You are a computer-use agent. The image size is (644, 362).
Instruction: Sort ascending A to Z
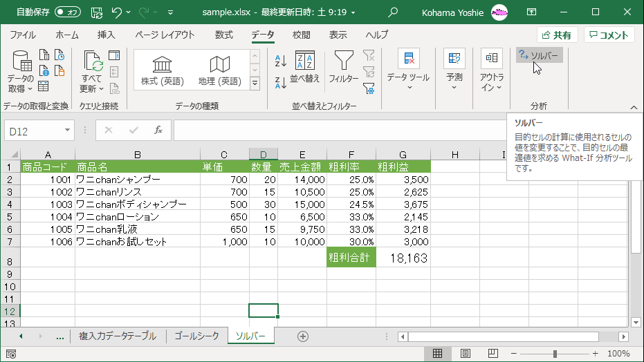[281, 61]
